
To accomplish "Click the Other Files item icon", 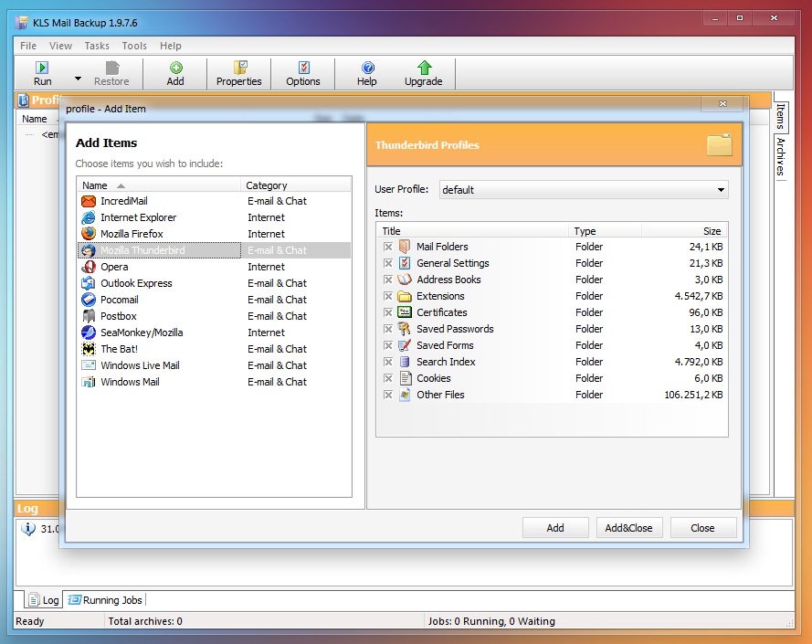I will coord(405,395).
